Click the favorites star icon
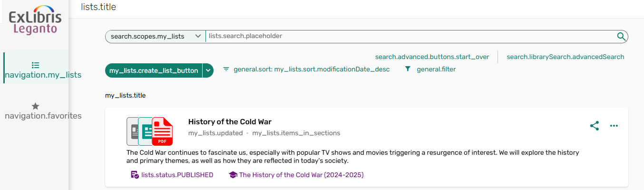The image size is (644, 190). coord(35,106)
